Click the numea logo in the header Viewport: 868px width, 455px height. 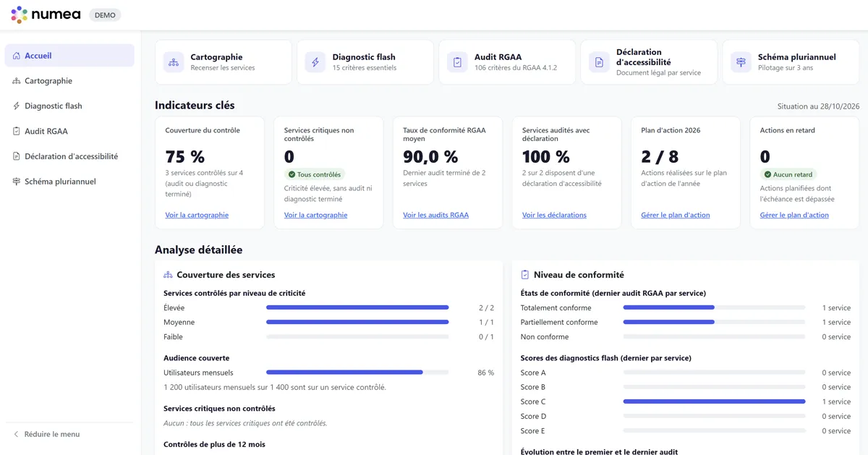pyautogui.click(x=46, y=14)
